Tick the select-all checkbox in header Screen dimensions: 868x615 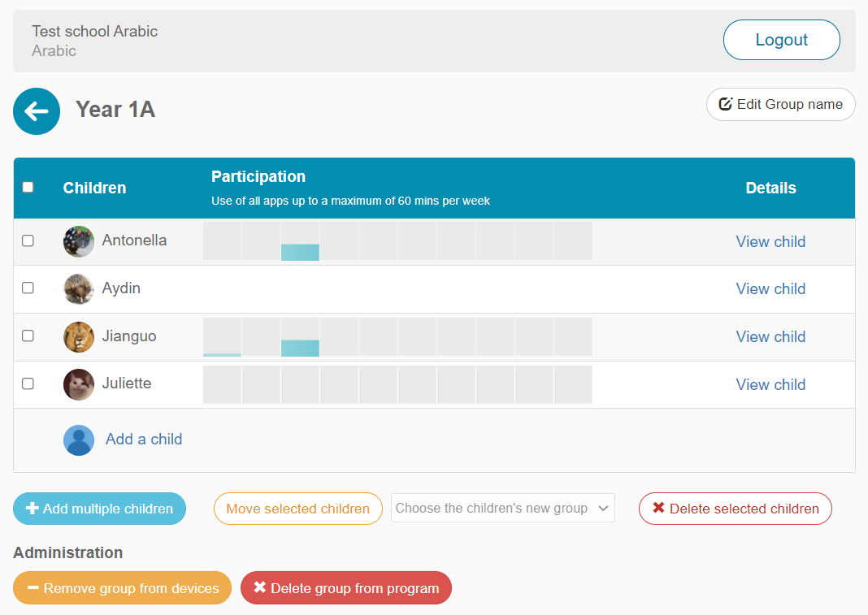(28, 188)
